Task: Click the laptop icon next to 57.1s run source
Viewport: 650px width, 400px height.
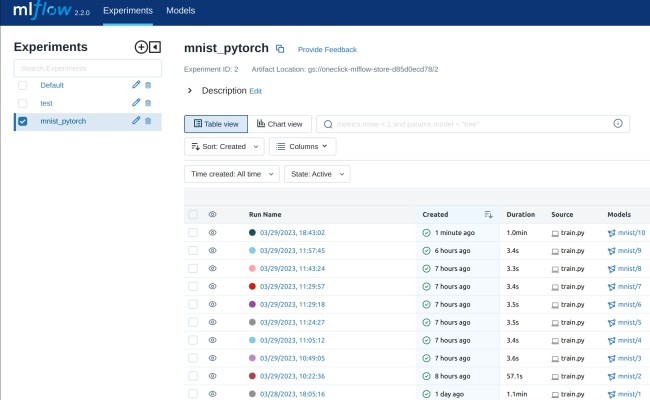Action: coord(555,377)
